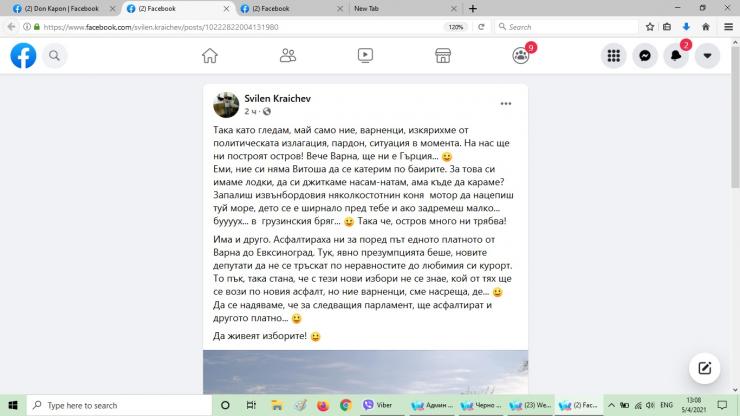Screen dimensions: 740x416
Task: Open the nine-dot Facebook menu grid
Action: click(614, 56)
